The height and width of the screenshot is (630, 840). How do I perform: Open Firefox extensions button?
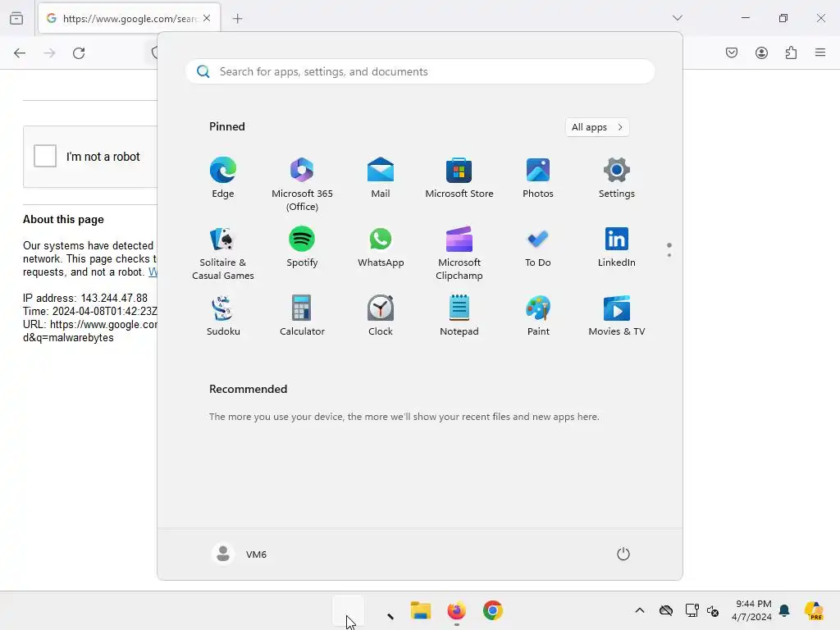(x=791, y=52)
